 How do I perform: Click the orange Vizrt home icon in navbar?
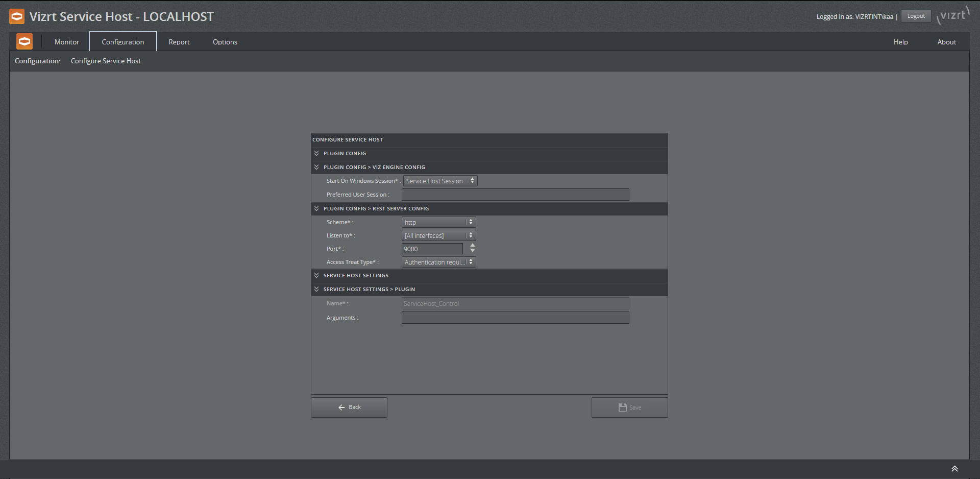pos(24,42)
